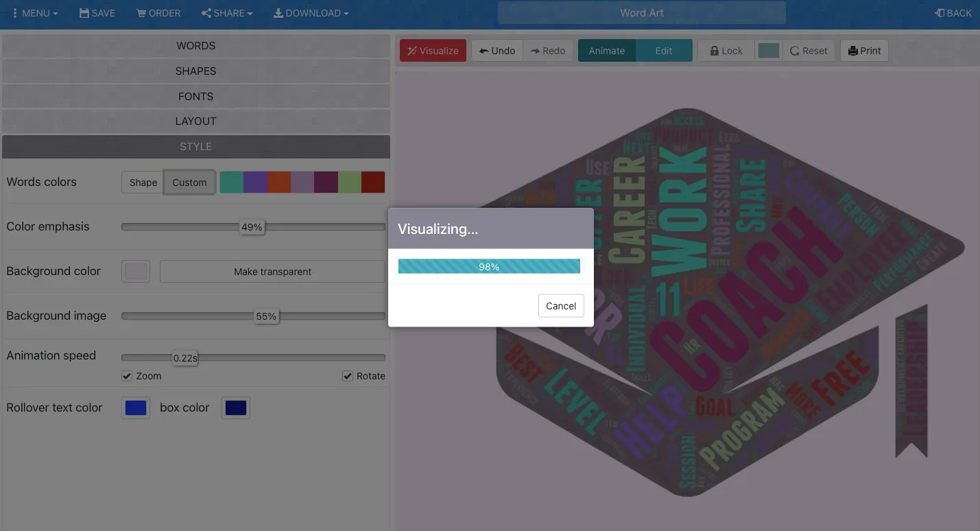The image size is (980, 531).
Task: Disable the Zoom animation checkbox
Action: pos(127,376)
